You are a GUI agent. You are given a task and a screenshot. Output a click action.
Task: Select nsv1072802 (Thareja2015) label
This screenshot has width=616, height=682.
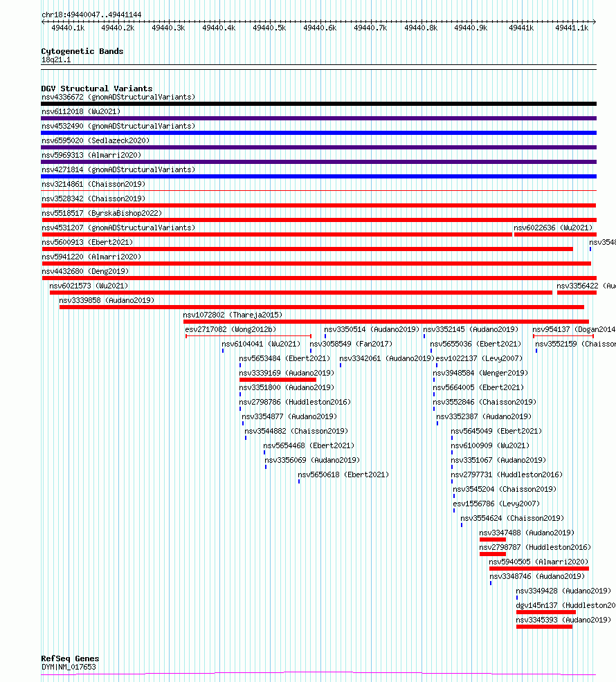point(233,315)
